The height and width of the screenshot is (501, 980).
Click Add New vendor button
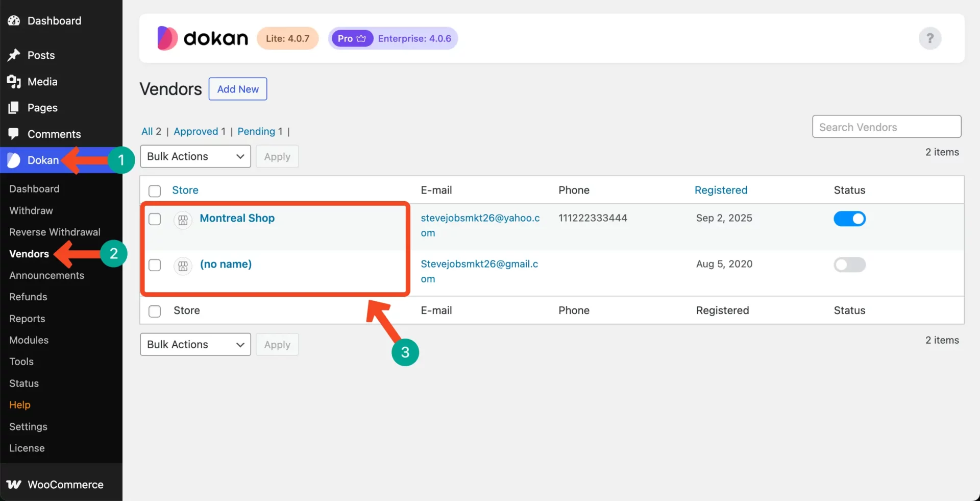click(x=238, y=89)
